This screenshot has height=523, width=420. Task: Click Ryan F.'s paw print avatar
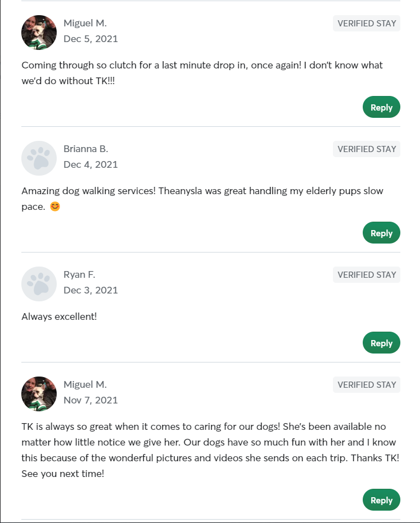(39, 283)
